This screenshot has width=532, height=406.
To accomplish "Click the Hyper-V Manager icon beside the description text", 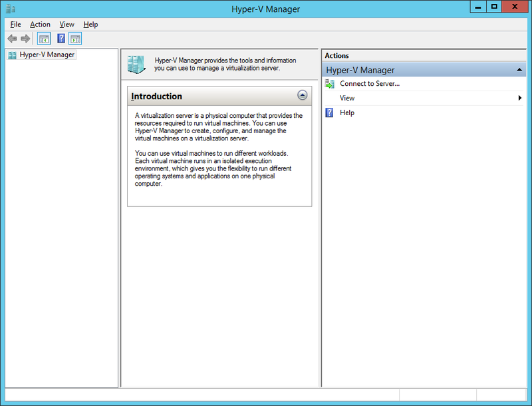I will [136, 64].
